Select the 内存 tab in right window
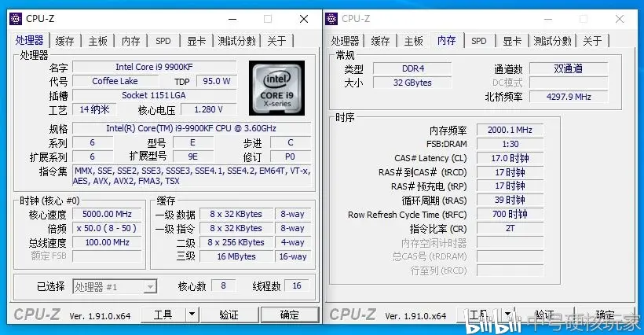This screenshot has height=335, width=644. coord(446,40)
